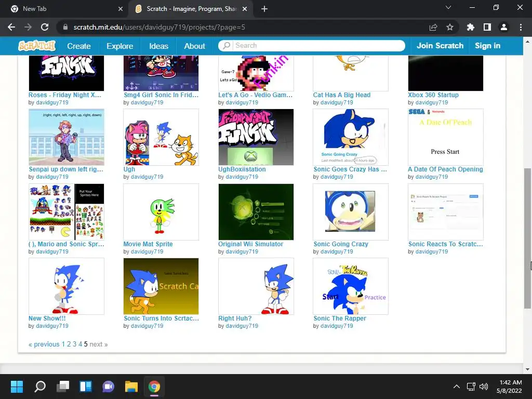Open Task View from the taskbar

63,387
